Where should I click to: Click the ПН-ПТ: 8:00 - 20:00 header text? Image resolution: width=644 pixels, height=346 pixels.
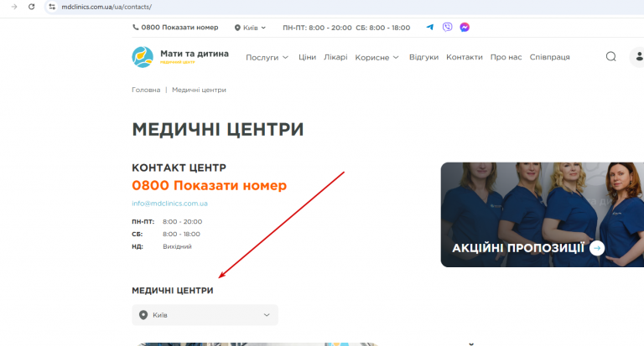coord(317,28)
